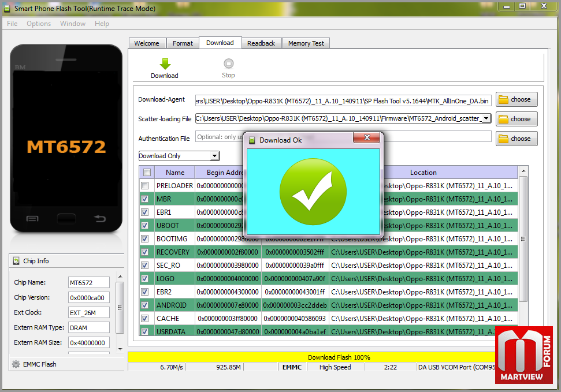Screen dimensions: 561x392
Task: Minimize the Smart Phone Flash Tool window
Action: (x=507, y=7)
